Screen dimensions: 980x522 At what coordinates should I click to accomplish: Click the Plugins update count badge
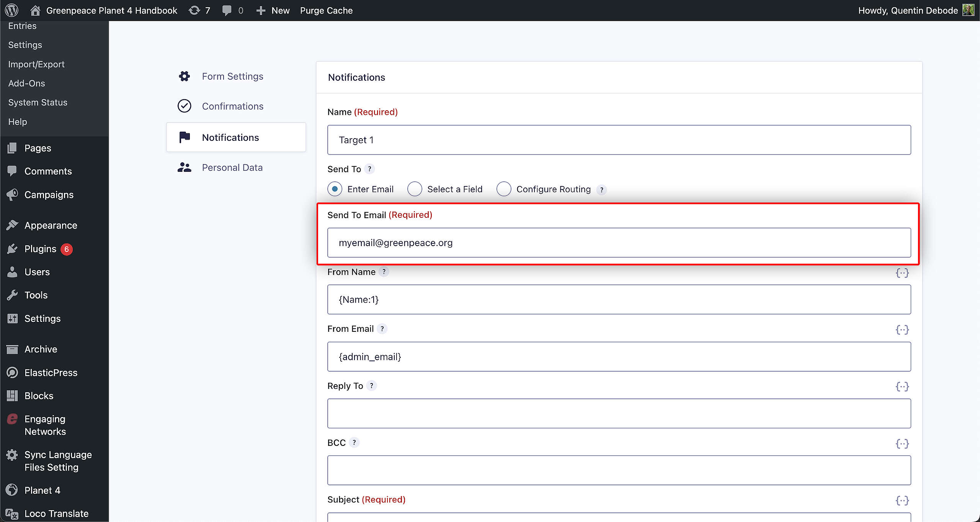click(x=67, y=249)
